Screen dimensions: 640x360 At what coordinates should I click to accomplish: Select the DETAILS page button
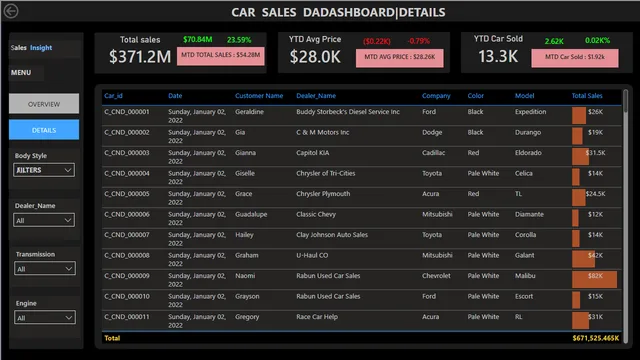(x=44, y=130)
